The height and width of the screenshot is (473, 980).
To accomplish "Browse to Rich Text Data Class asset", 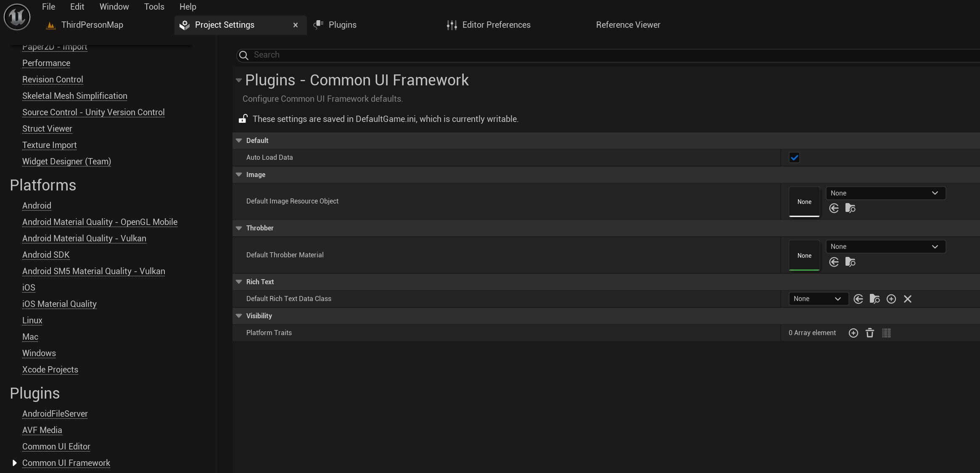I will coord(874,299).
